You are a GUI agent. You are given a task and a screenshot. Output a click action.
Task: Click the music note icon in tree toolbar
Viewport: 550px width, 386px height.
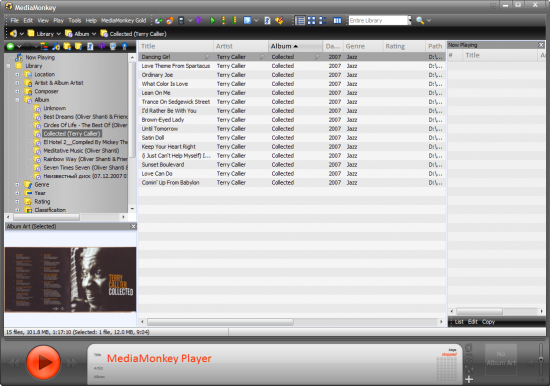[x=56, y=46]
